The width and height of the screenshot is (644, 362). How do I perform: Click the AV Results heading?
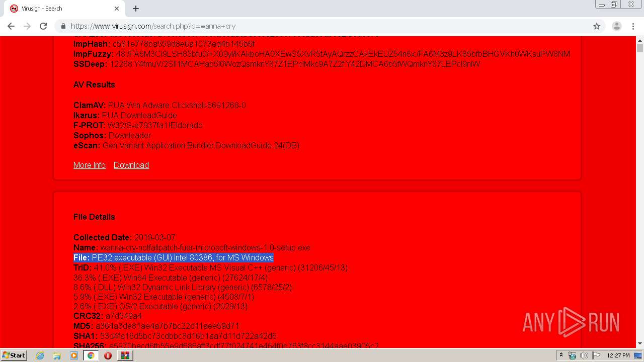pos(94,84)
